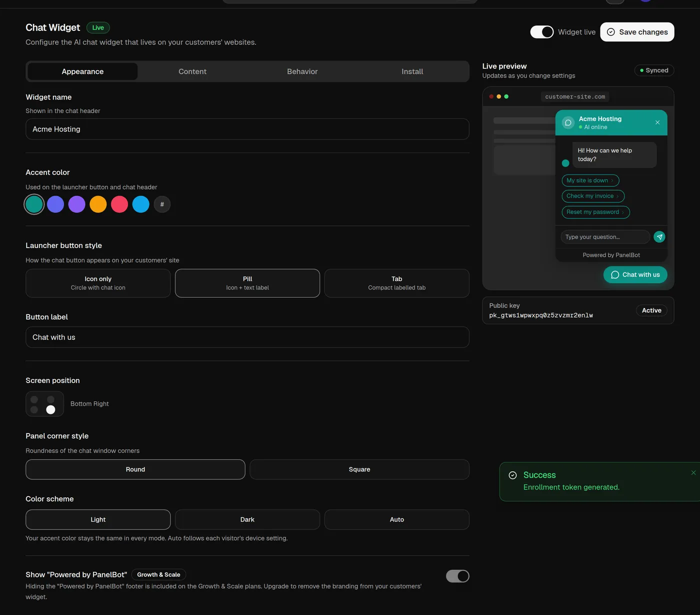The image size is (700, 615).
Task: Click the 'My site is down' quick reply
Action: tap(590, 180)
